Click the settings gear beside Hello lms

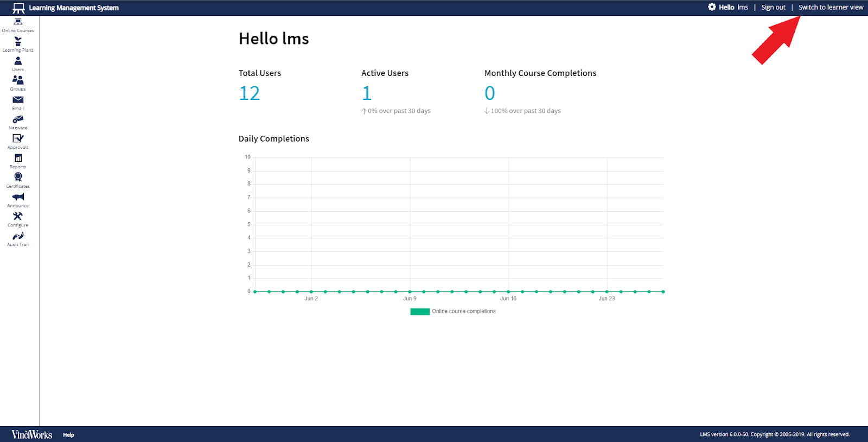(712, 7)
